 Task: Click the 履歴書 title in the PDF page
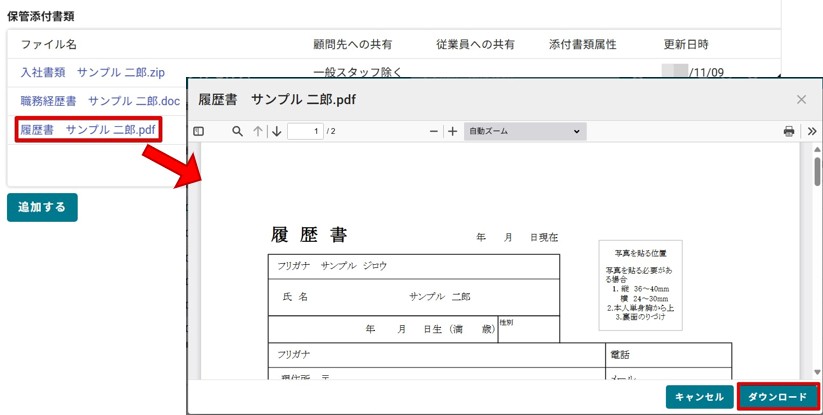point(309,235)
